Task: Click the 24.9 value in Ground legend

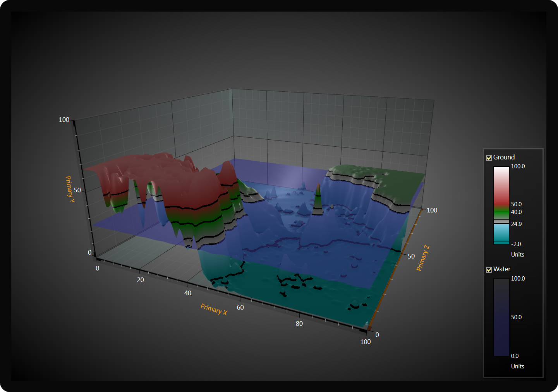Action: click(516, 224)
